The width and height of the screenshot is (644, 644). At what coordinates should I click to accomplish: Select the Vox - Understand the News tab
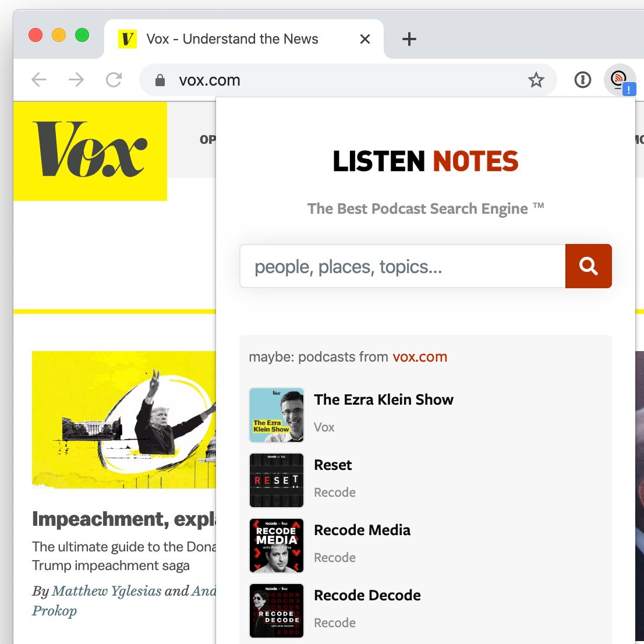click(244, 39)
